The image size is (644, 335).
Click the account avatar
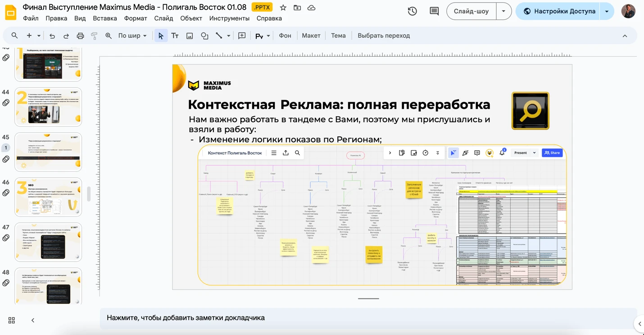(628, 11)
